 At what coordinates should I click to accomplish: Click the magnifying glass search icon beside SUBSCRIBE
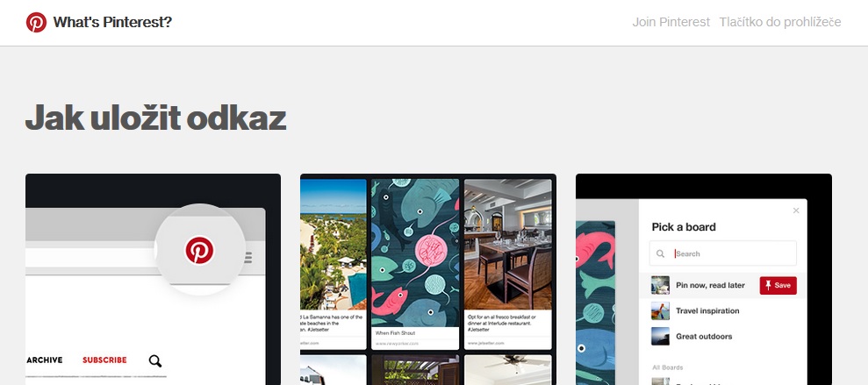point(155,360)
